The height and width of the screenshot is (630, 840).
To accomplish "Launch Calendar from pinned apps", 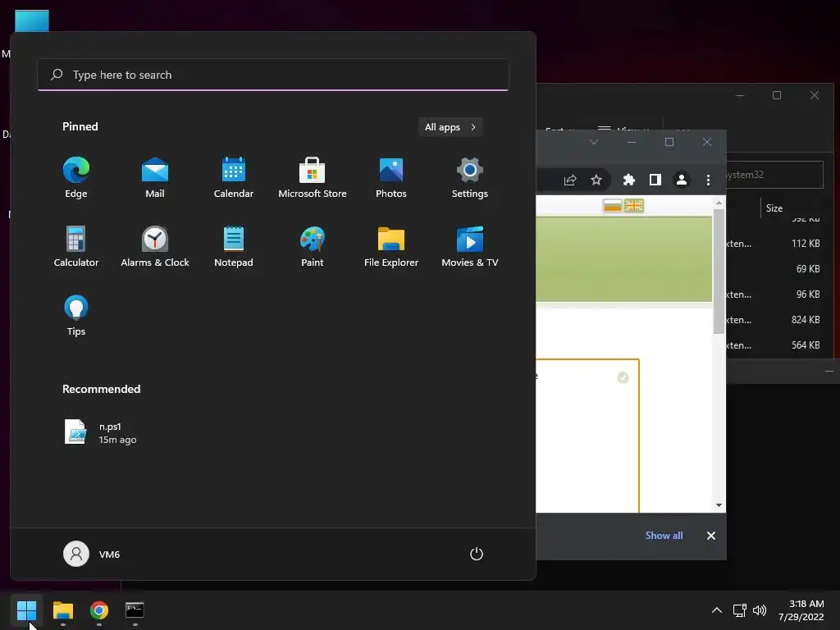I will click(234, 178).
